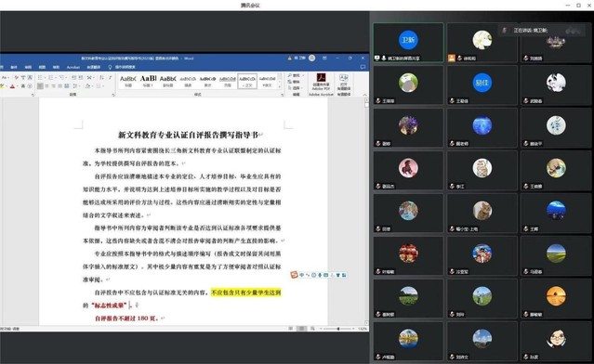The height and width of the screenshot is (364, 594).
Task: Click the 易佳 participant avatar thumbnail
Action: (482, 83)
